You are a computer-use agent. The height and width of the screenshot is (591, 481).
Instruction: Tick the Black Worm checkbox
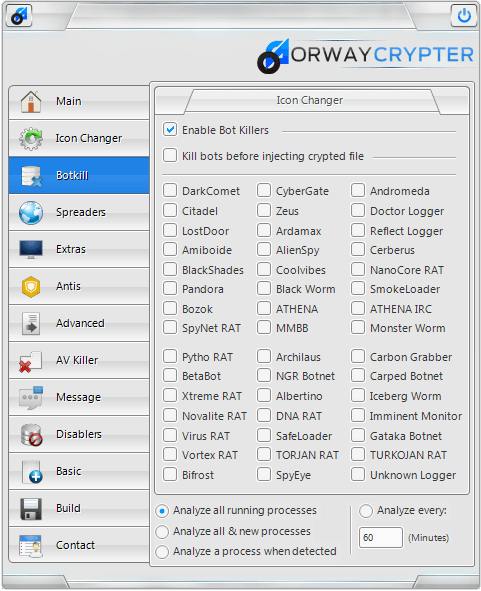pyautogui.click(x=264, y=288)
